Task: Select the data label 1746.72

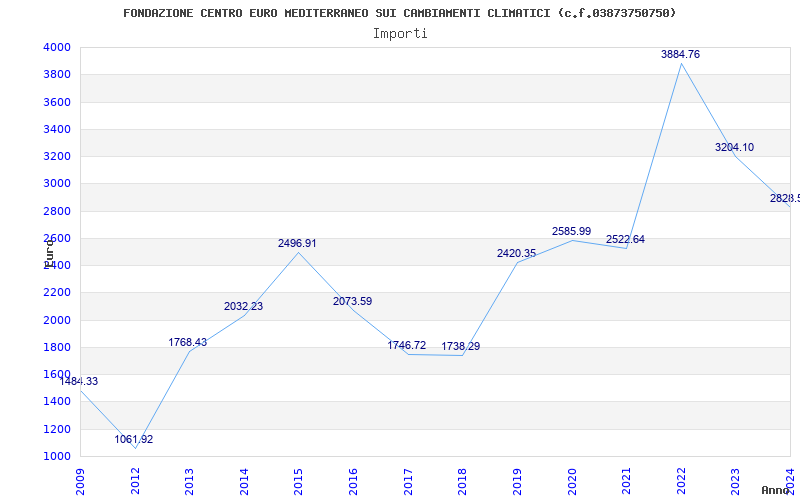Action: coord(407,345)
